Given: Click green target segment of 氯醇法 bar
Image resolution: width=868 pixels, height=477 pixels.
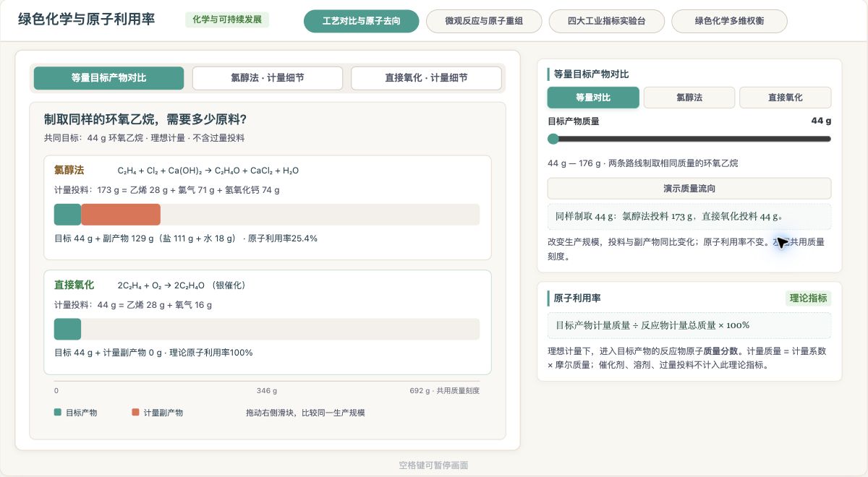Looking at the screenshot, I should pos(67,215).
